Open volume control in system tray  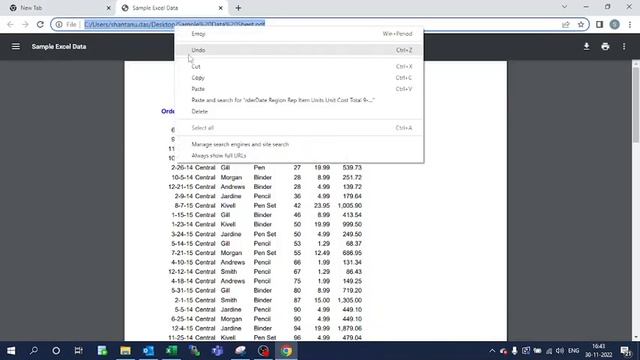[560, 351]
